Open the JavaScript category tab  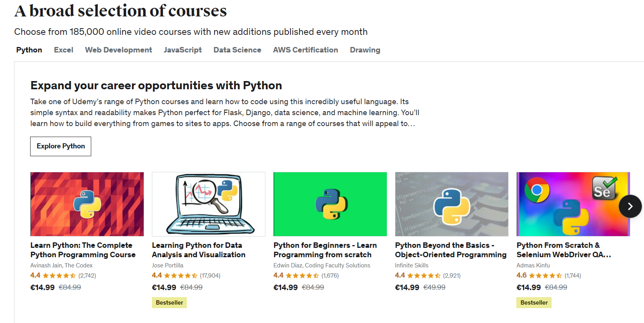[182, 50]
